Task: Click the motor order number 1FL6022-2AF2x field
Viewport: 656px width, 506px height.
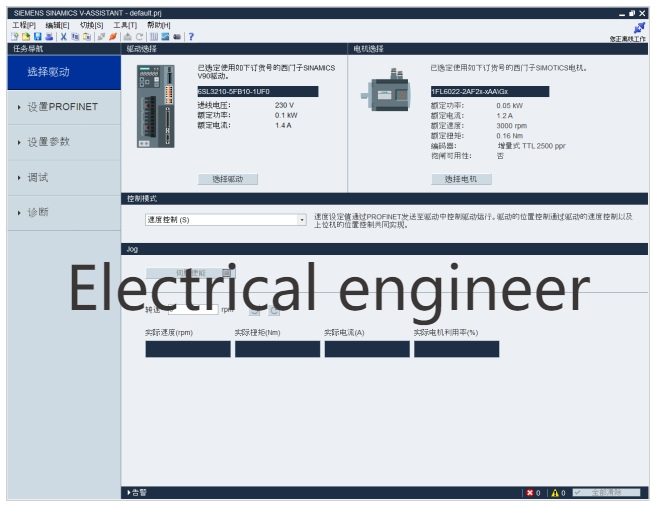Action: 490,91
